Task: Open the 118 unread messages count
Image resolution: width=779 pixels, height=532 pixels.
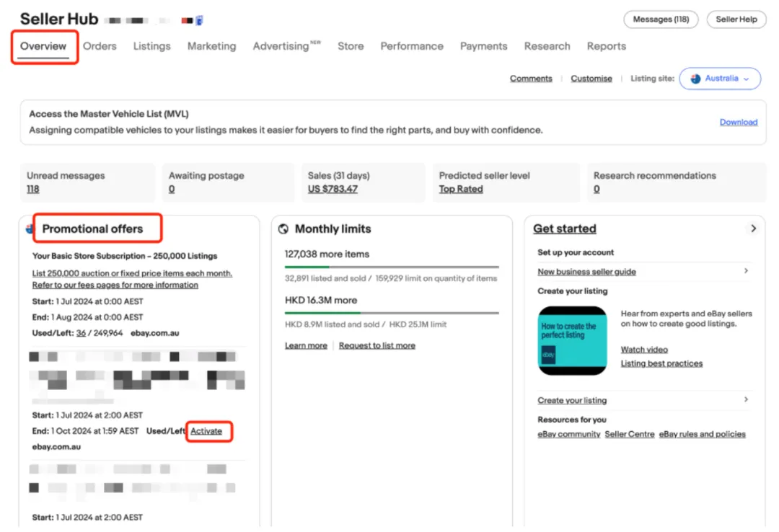Action: (x=32, y=190)
